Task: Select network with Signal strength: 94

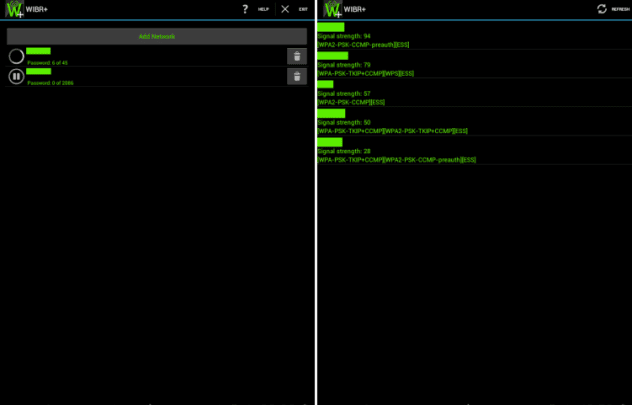Action: click(x=474, y=35)
